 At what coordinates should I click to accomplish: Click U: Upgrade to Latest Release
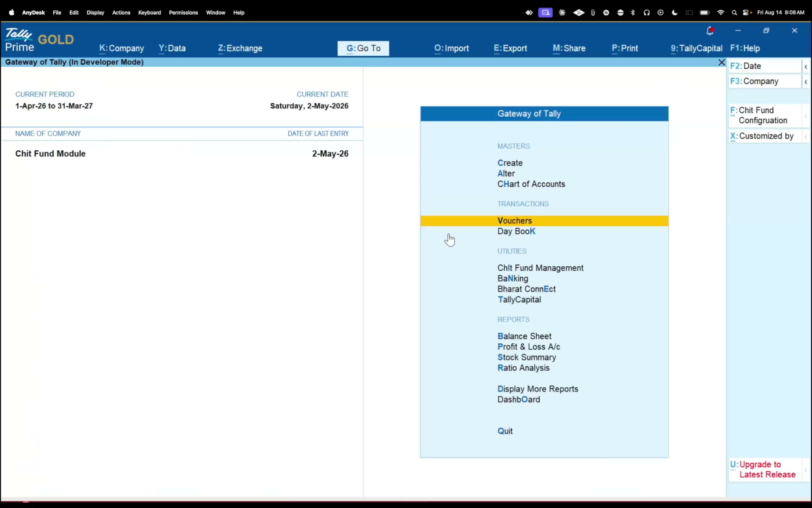coord(765,469)
